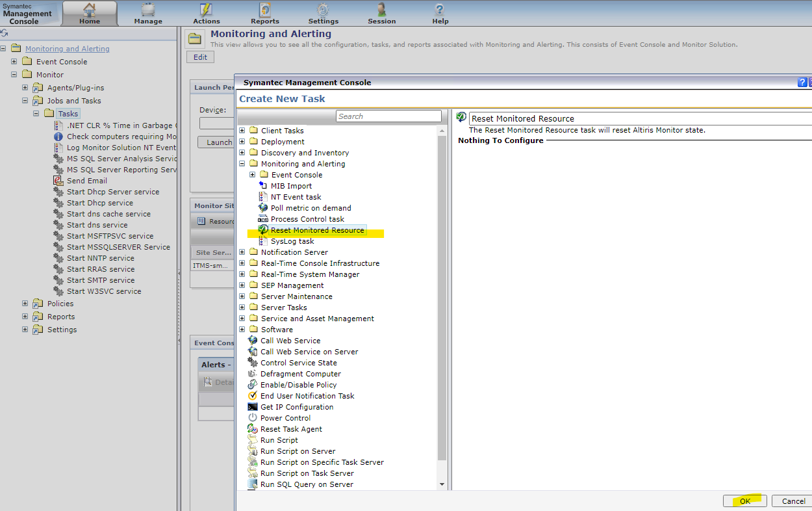Screen dimensions: 812x511
Task: Expand the Event Console node in left tree
Action: (x=14, y=62)
